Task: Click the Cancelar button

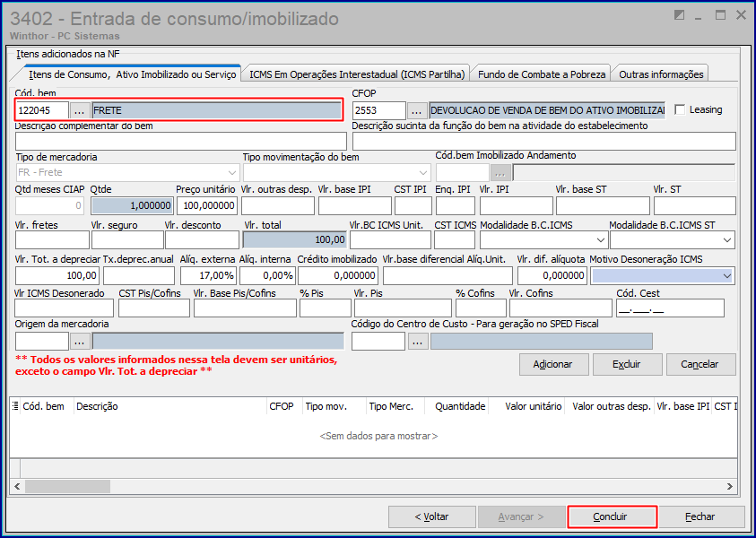Action: click(700, 364)
